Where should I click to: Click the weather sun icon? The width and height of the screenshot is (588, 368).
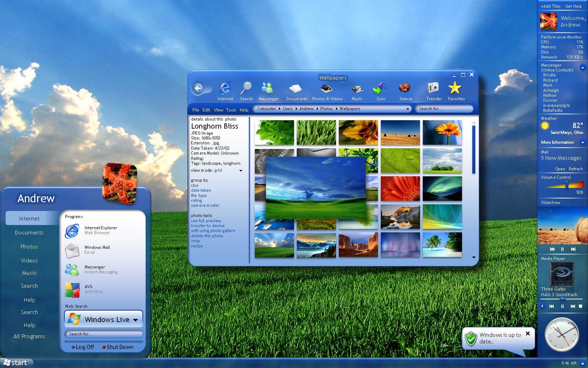click(x=545, y=125)
